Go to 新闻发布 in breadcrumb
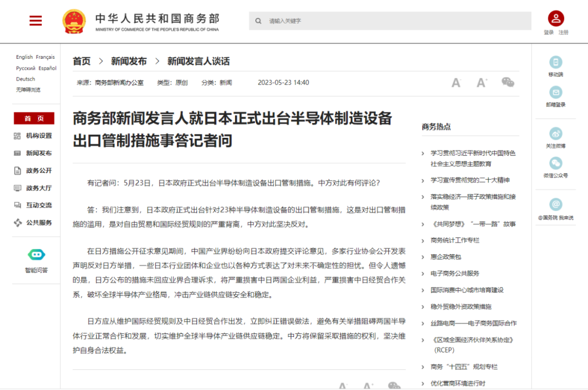 pyautogui.click(x=128, y=62)
